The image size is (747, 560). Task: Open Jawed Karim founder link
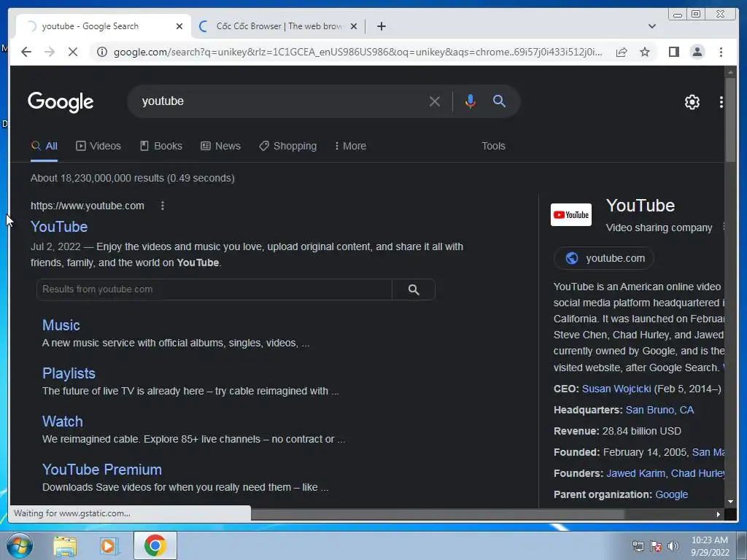click(x=635, y=473)
